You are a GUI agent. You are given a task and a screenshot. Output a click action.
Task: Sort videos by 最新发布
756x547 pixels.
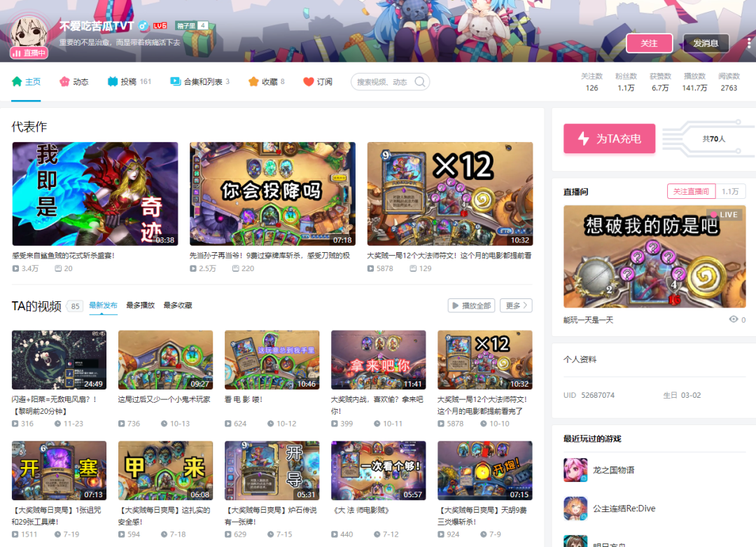pyautogui.click(x=103, y=305)
